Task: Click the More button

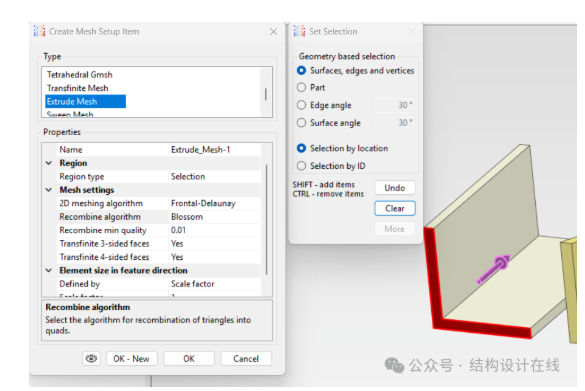Action: click(395, 229)
